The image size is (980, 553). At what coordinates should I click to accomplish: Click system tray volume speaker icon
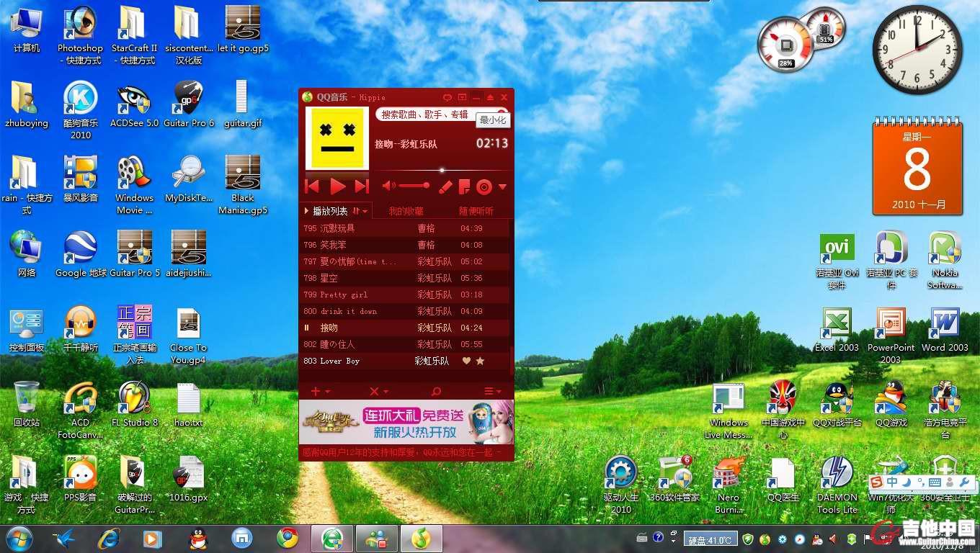click(x=834, y=539)
